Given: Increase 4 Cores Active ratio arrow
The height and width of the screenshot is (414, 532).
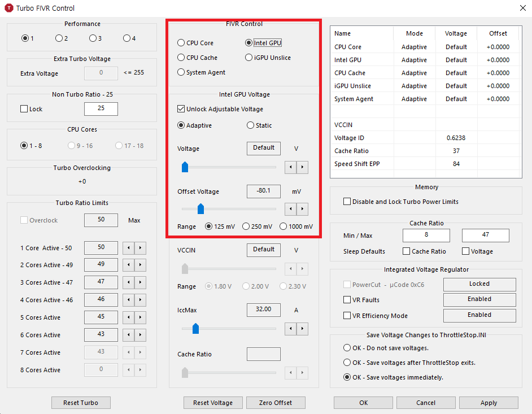Looking at the screenshot, I should pyautogui.click(x=140, y=300).
